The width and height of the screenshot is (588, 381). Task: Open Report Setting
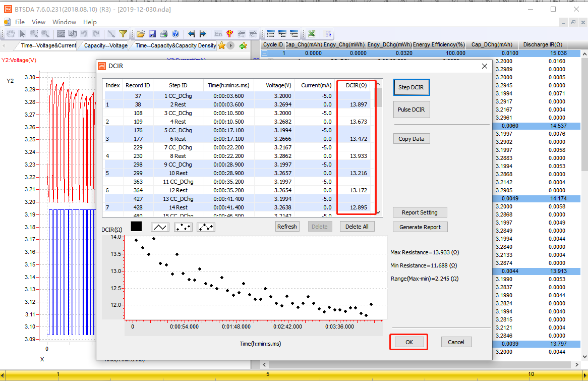(x=420, y=212)
